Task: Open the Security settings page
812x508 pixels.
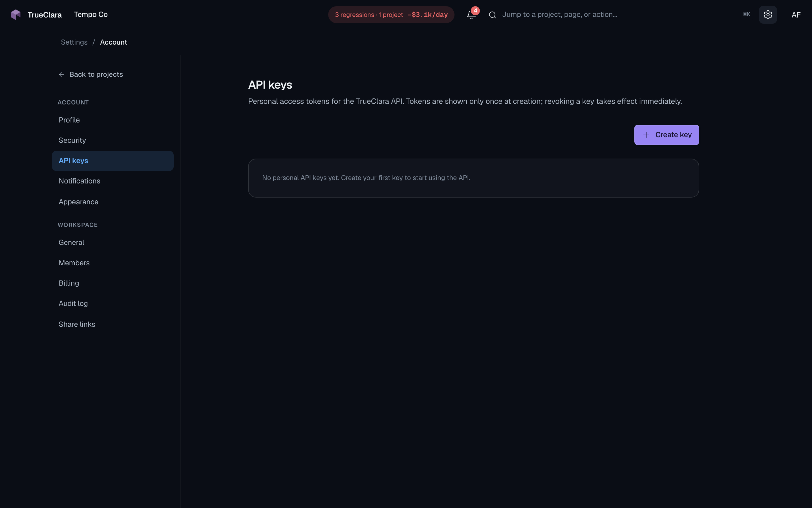Action: point(113,141)
